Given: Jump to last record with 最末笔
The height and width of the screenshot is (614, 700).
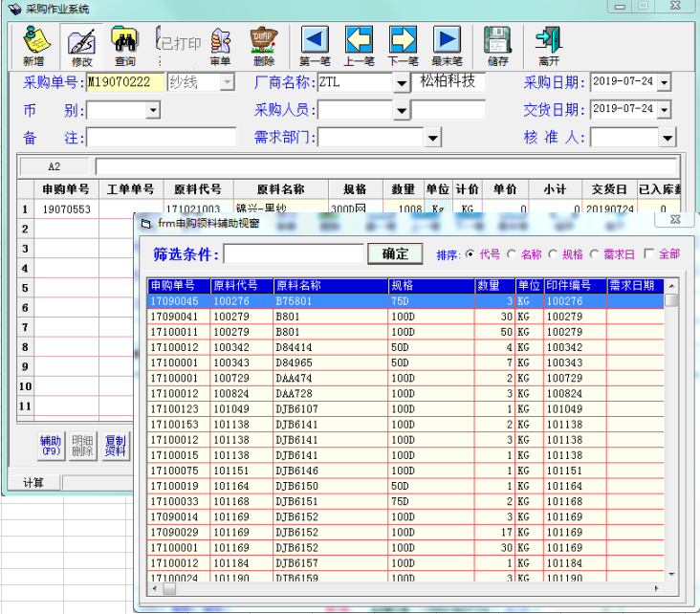Looking at the screenshot, I should pos(447,46).
